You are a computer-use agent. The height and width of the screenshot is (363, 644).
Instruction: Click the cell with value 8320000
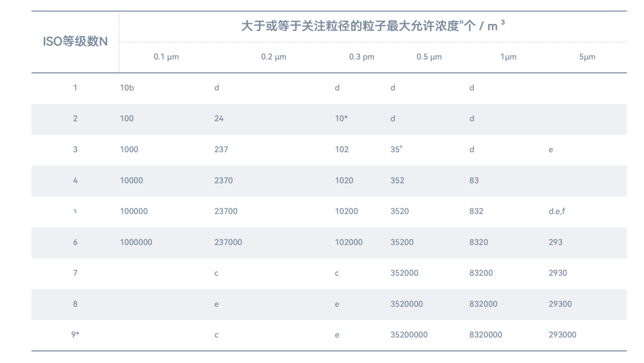click(485, 335)
